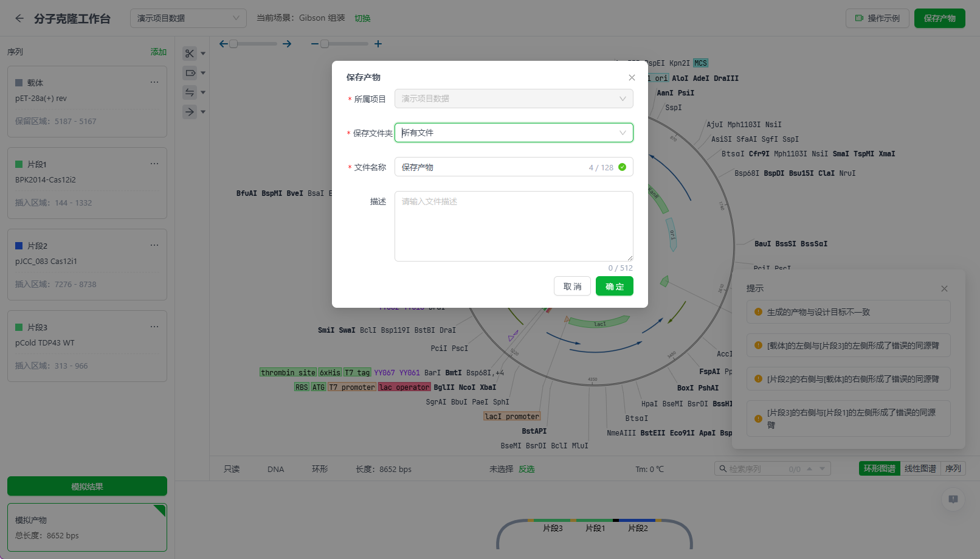Switch to the 序列 view tab
This screenshot has height=559, width=980.
coord(953,468)
